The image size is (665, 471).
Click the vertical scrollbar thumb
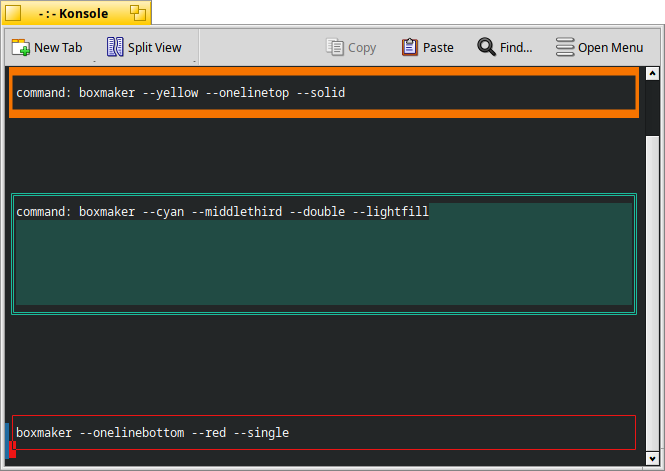(x=652, y=294)
